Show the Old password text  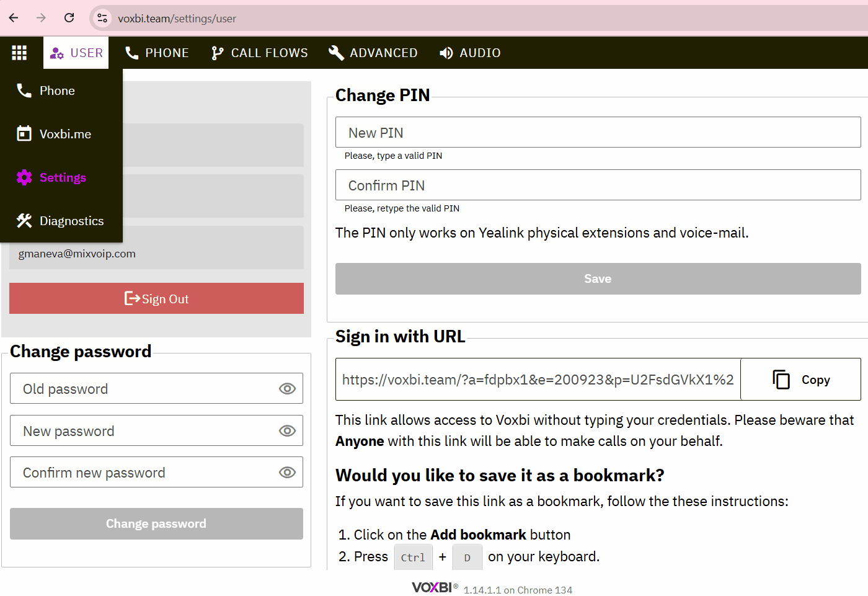[x=287, y=389]
